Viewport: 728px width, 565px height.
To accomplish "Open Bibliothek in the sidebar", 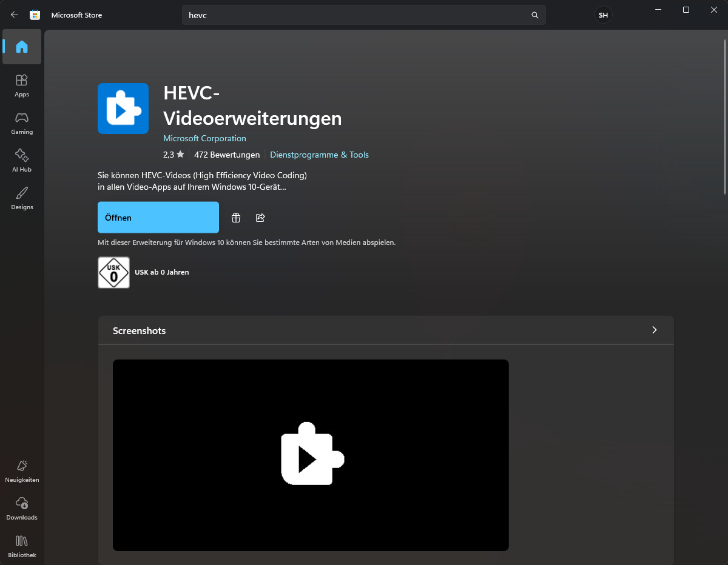I will [x=22, y=546].
